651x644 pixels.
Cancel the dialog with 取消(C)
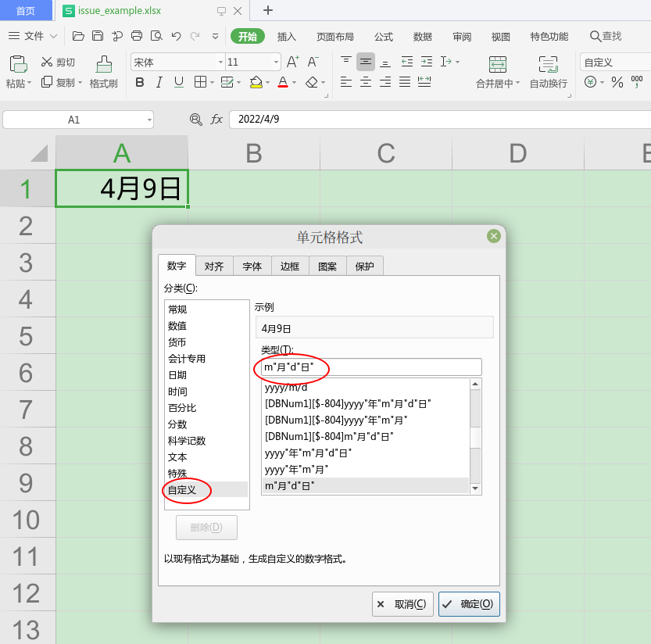tap(402, 603)
